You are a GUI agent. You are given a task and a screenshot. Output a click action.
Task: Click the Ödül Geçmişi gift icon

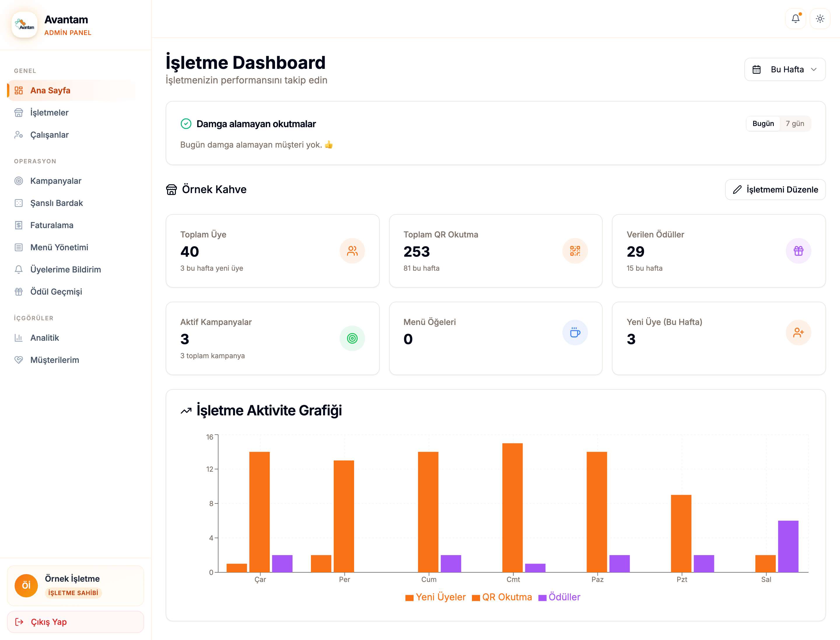(19, 292)
